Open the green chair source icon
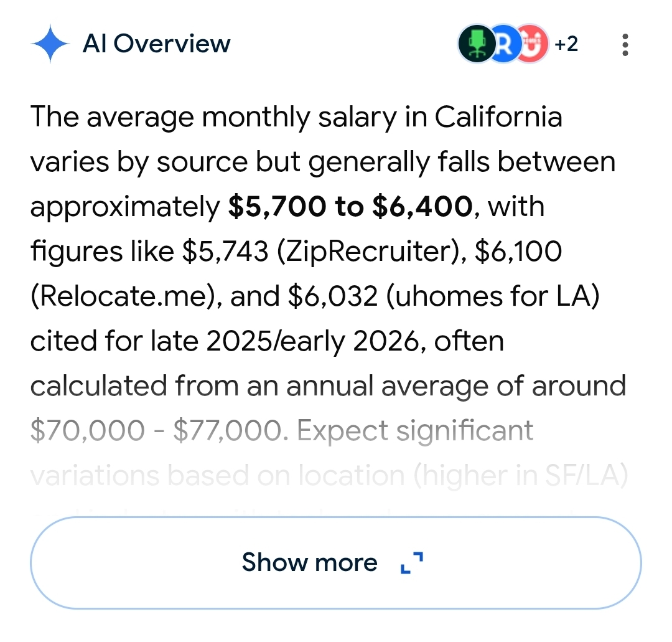 tap(475, 44)
